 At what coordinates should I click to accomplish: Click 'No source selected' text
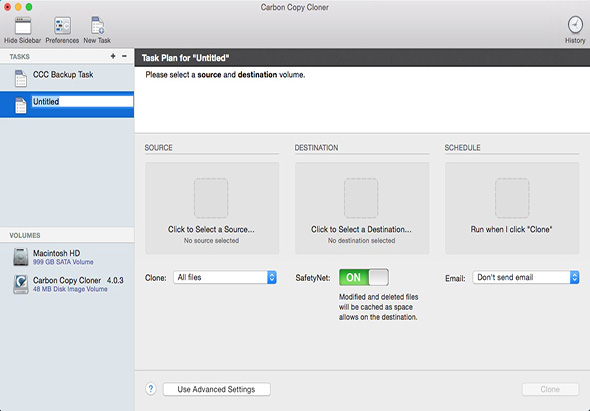pos(211,241)
